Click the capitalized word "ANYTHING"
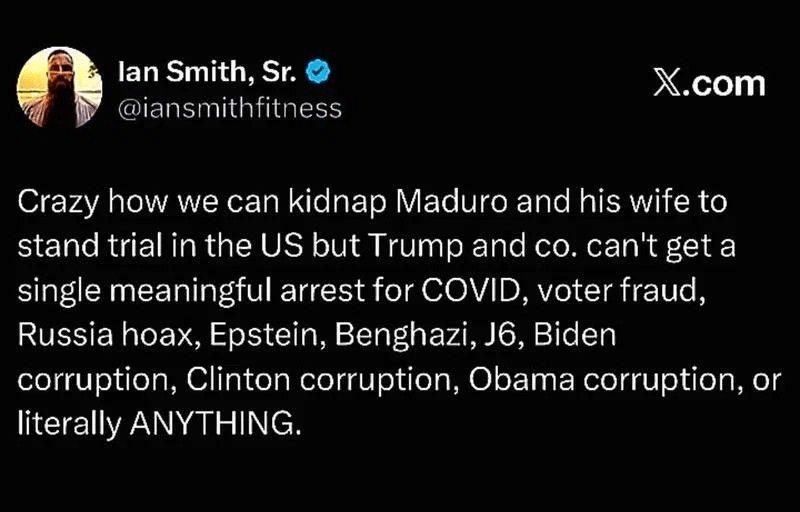Image resolution: width=800 pixels, height=512 pixels. 214,423
